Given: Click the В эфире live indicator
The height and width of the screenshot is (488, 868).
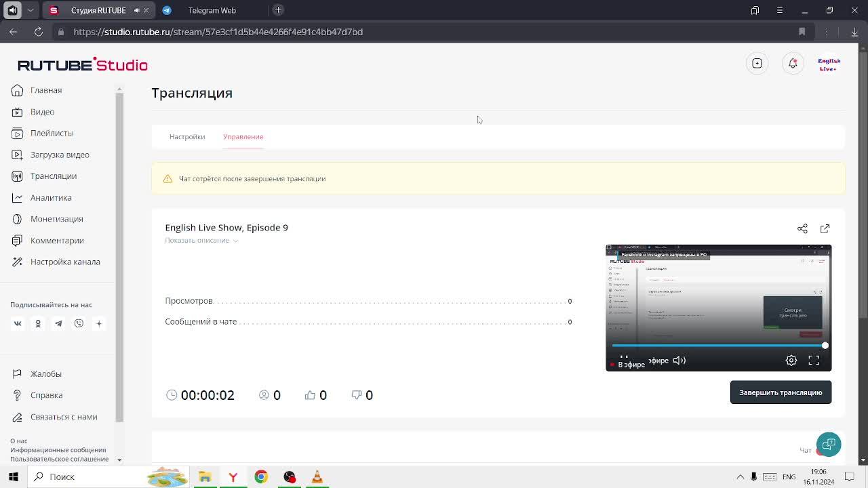Looking at the screenshot, I should click(x=627, y=365).
